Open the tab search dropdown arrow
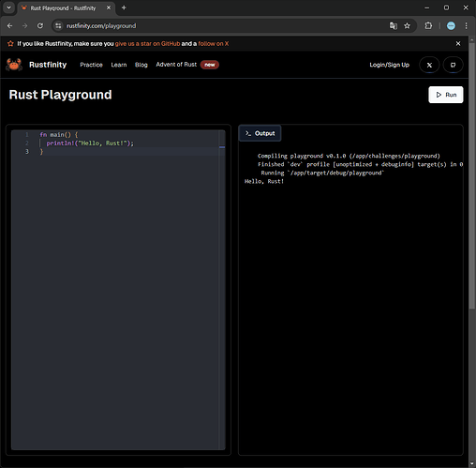Image resolution: width=476 pixels, height=468 pixels. [x=8, y=8]
